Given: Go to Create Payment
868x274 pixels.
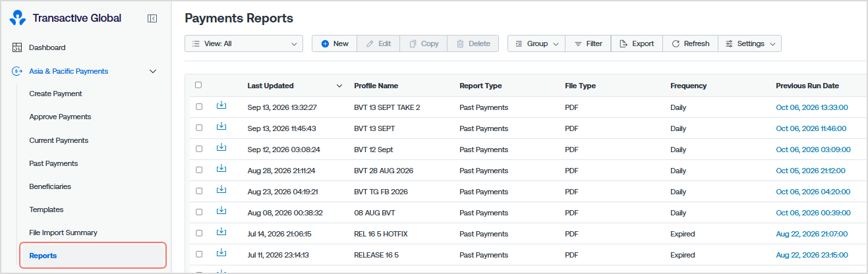Looking at the screenshot, I should (x=55, y=94).
